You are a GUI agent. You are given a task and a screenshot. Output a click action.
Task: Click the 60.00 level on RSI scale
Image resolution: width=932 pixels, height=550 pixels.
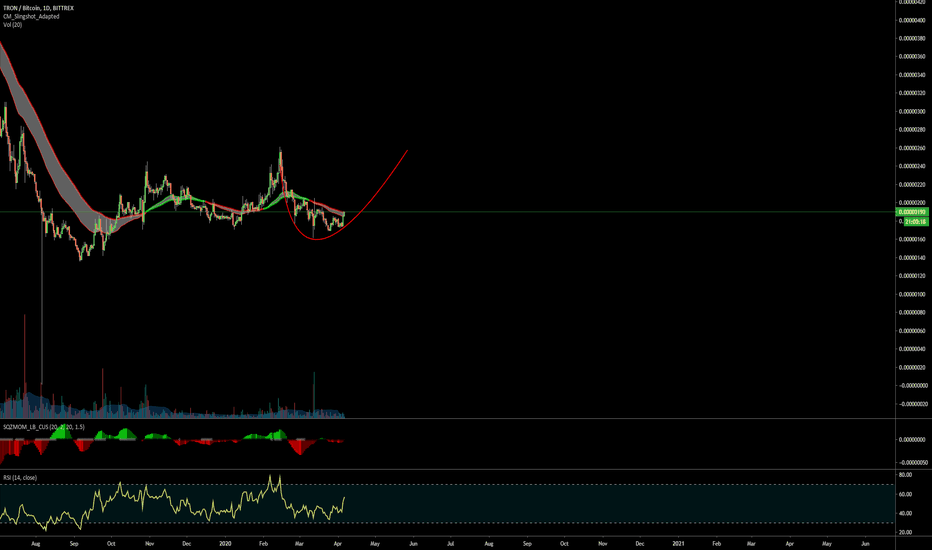(x=905, y=494)
